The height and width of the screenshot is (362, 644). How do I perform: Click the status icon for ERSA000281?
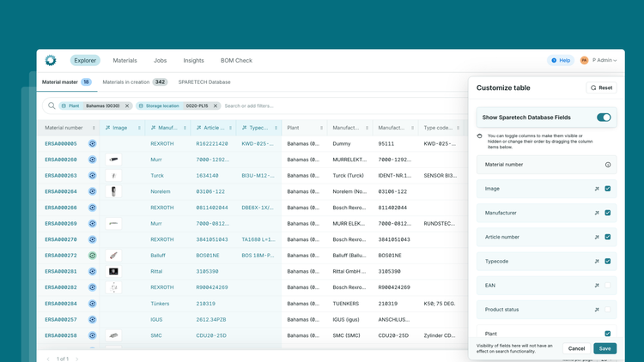93,271
